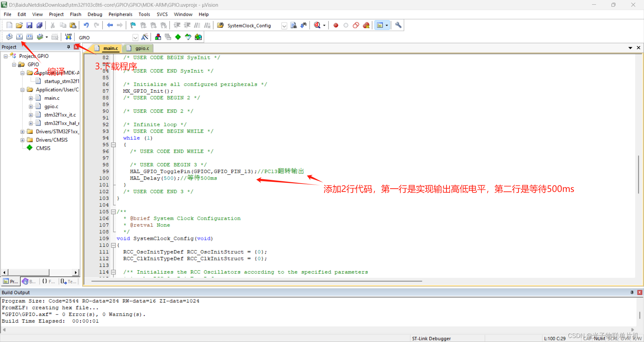The width and height of the screenshot is (644, 342).
Task: Close the Build Output panel
Action: pos(639,292)
